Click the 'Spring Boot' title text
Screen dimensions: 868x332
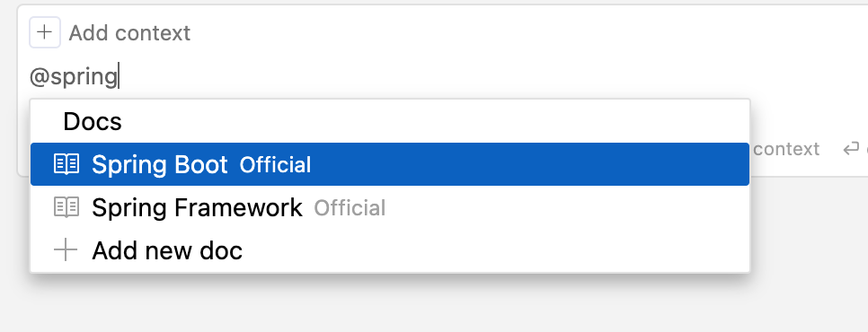[159, 164]
